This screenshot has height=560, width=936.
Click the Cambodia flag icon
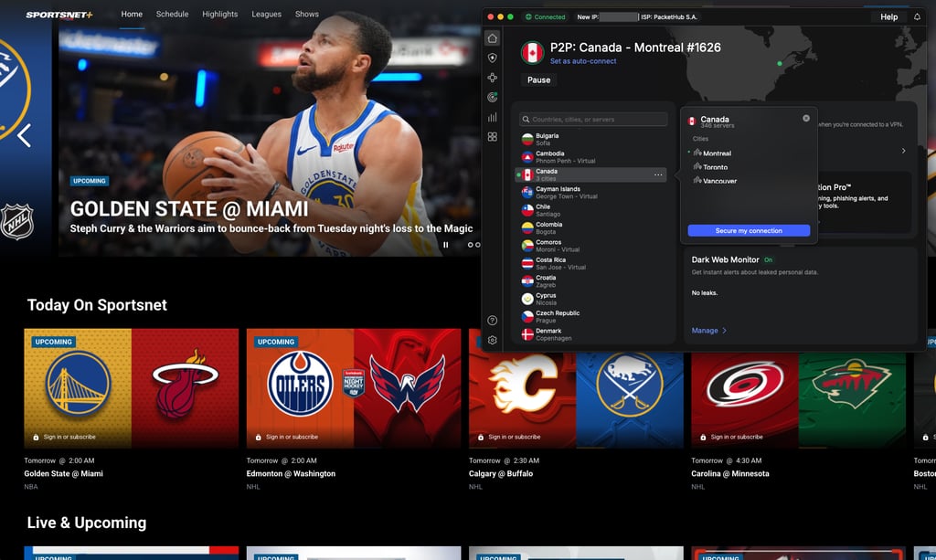[x=527, y=157]
